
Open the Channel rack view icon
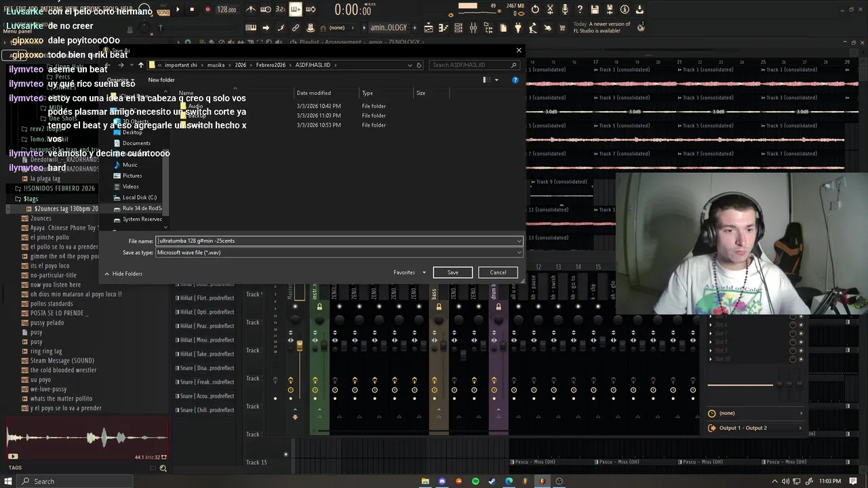click(x=458, y=28)
